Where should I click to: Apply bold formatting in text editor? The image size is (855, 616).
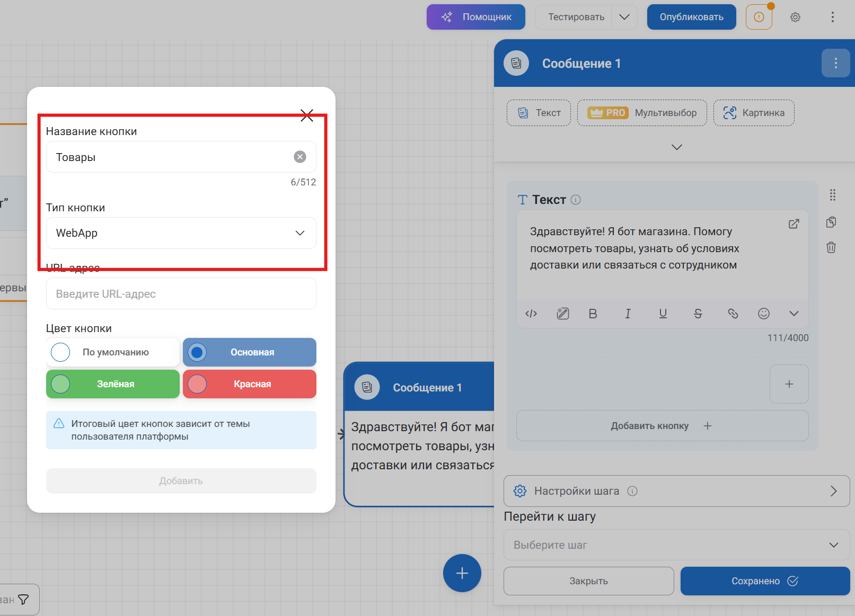[593, 314]
